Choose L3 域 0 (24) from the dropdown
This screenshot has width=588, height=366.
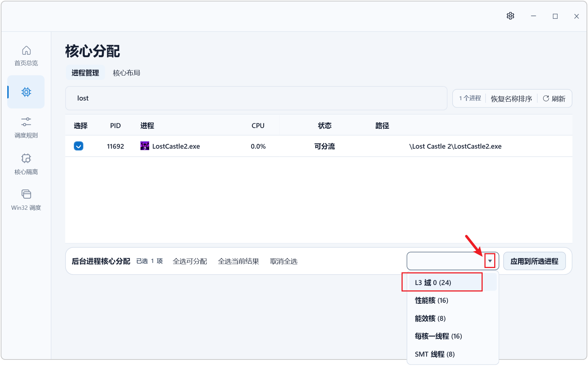coord(453,282)
